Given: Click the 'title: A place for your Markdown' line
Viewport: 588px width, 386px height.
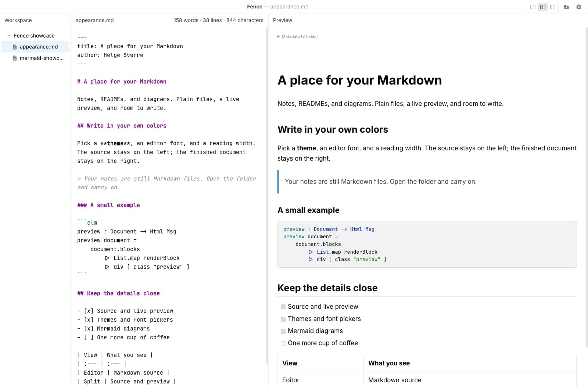Looking at the screenshot, I should click(x=130, y=46).
